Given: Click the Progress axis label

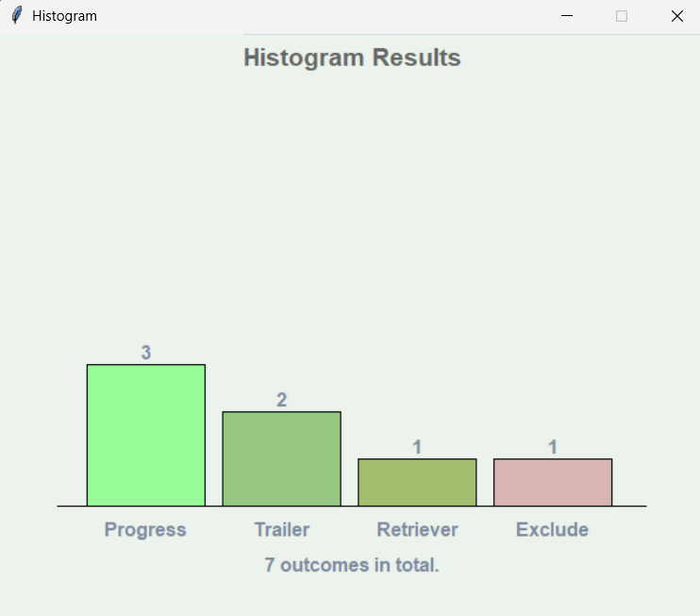Looking at the screenshot, I should pyautogui.click(x=145, y=529).
